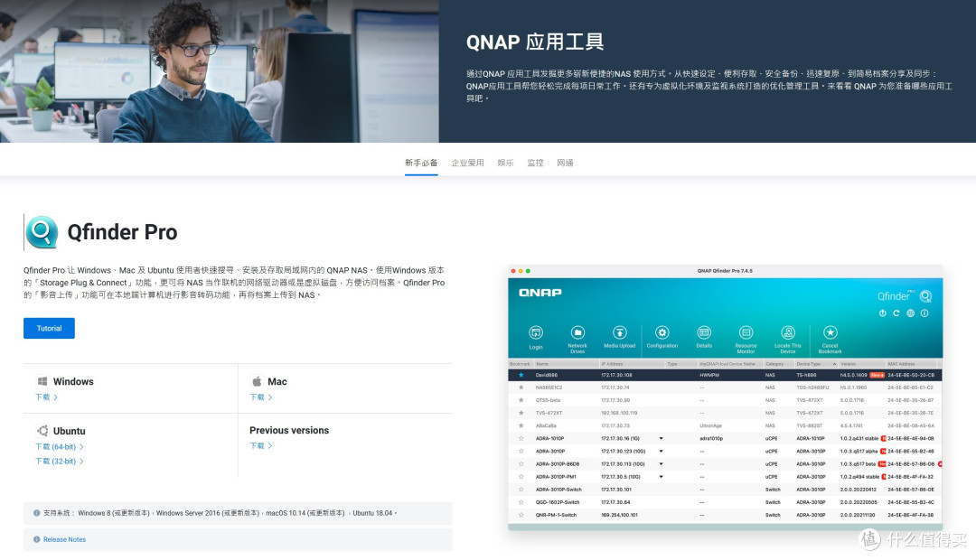Click the QNAP logo in Qfinder window
This screenshot has height=560, width=976.
tap(540, 293)
